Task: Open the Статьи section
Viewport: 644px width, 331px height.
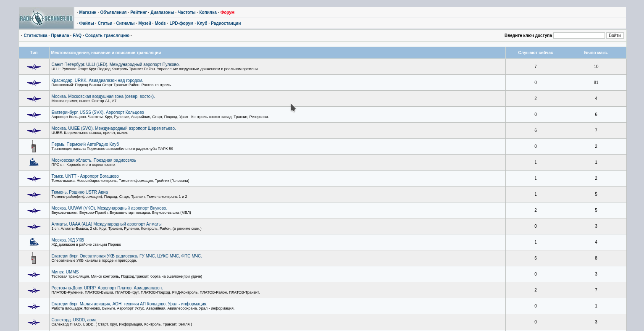Action: click(105, 24)
